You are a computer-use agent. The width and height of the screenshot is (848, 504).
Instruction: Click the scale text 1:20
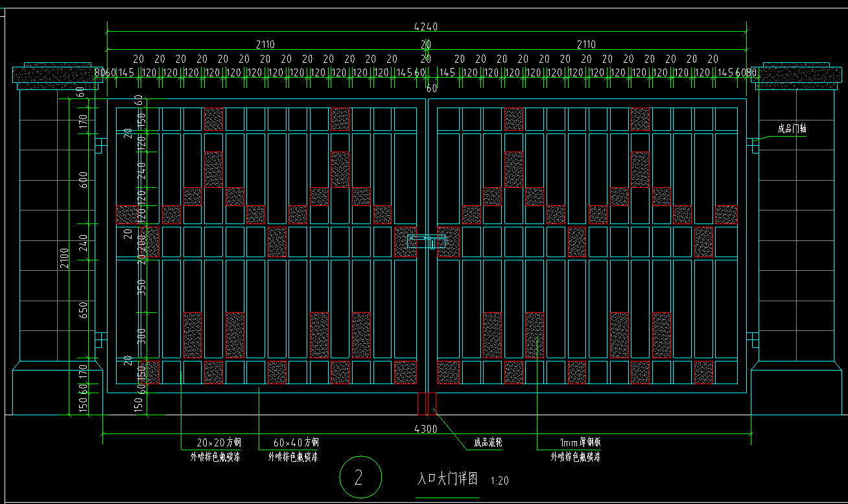pyautogui.click(x=500, y=481)
